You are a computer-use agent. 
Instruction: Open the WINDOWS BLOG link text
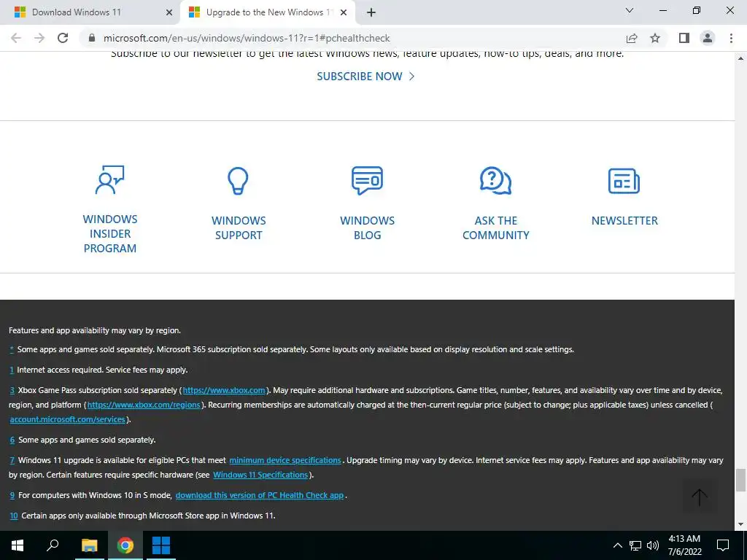(x=368, y=227)
